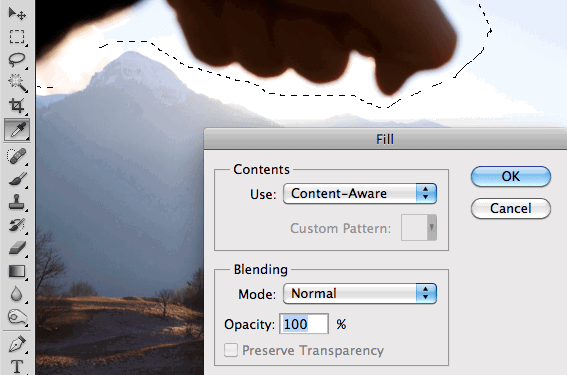Pick the Clone Stamp tool
Image resolution: width=567 pixels, height=375 pixels.
point(17,202)
